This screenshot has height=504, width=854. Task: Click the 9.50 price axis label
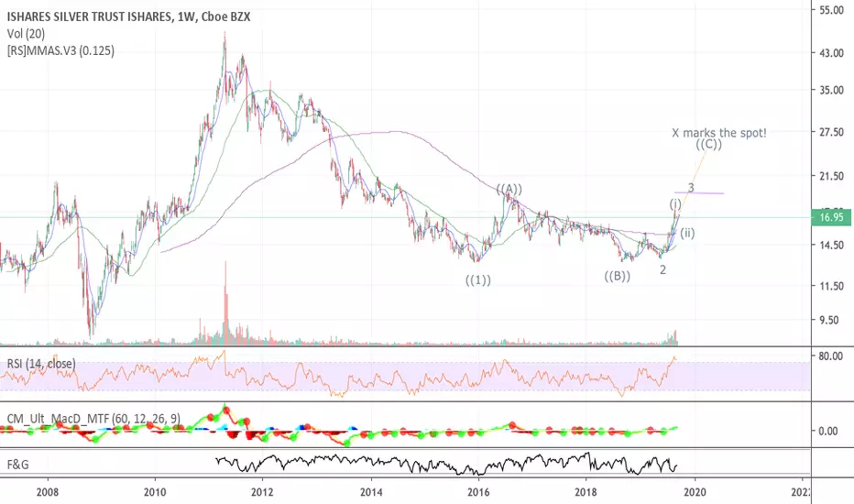(x=831, y=321)
